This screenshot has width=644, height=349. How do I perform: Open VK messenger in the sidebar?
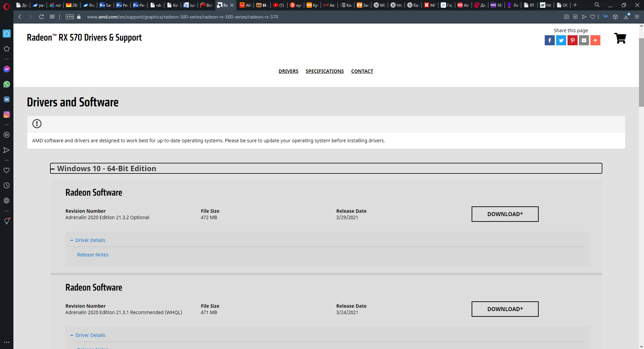tap(7, 99)
